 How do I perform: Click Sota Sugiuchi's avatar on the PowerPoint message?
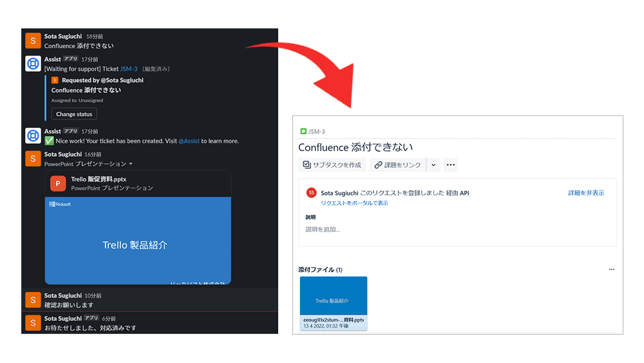[33, 159]
